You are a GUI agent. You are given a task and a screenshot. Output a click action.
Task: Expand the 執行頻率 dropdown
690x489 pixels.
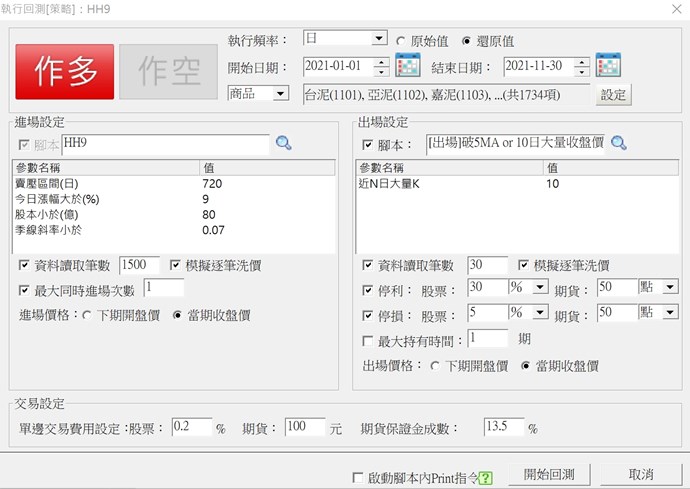pos(378,39)
